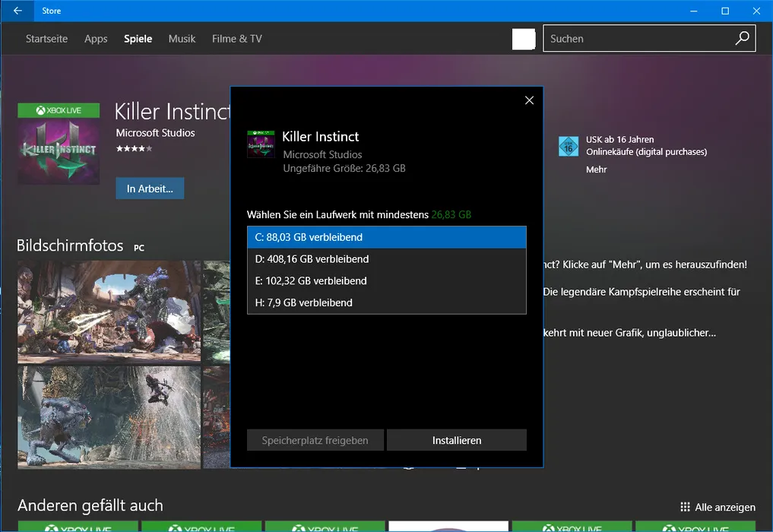Maximize the Store window
Screen dimensions: 773x532
tap(725, 11)
